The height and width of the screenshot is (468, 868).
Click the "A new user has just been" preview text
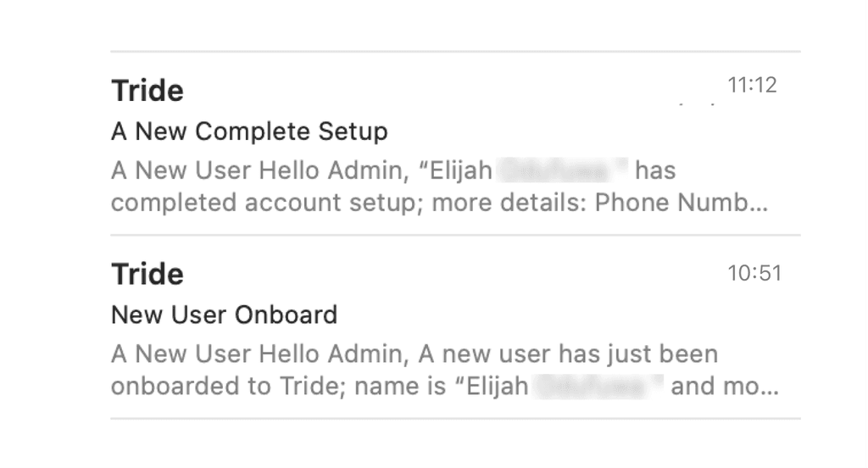[568, 354]
